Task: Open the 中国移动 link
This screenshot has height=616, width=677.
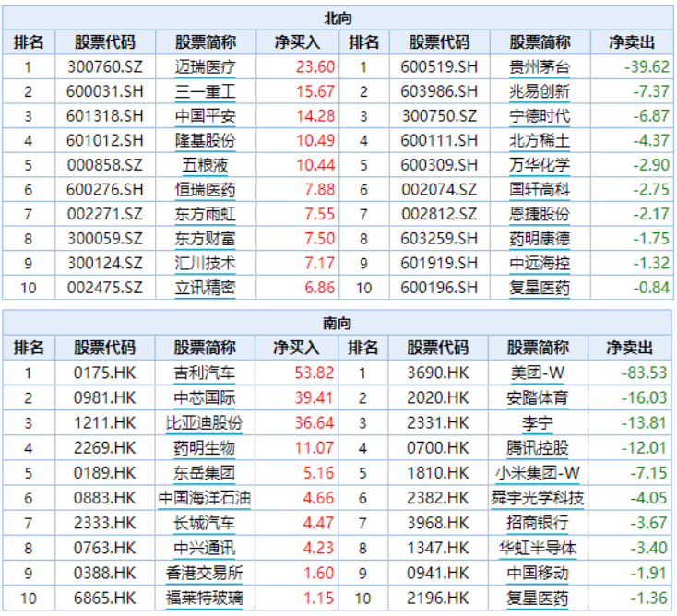Action: coord(538,574)
